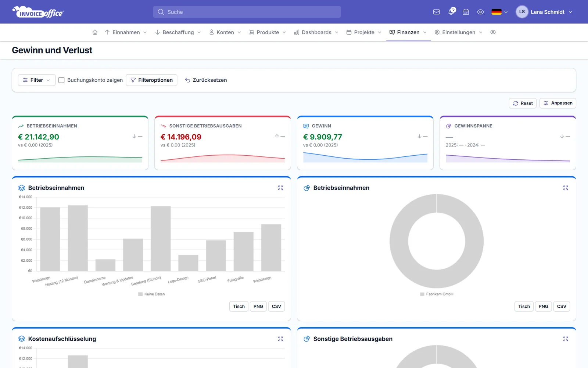Image resolution: width=588 pixels, height=368 pixels.
Task: Click the Anpassen button
Action: coord(557,103)
